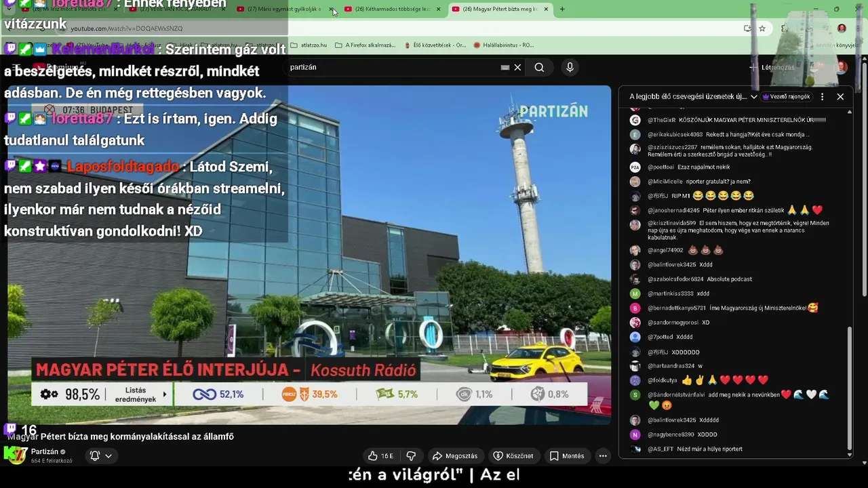
Task: Open the Partizán channel name link
Action: (45, 451)
